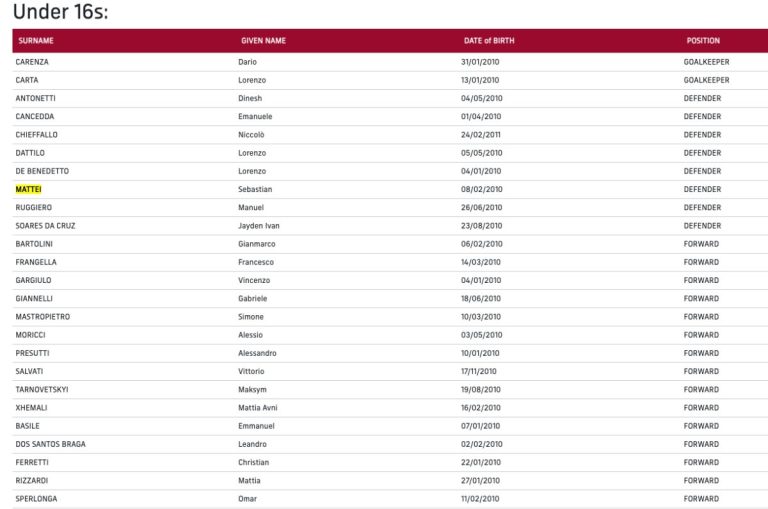The height and width of the screenshot is (509, 768).
Task: Select the highlighted MATTEI surname
Action: pyautogui.click(x=28, y=189)
